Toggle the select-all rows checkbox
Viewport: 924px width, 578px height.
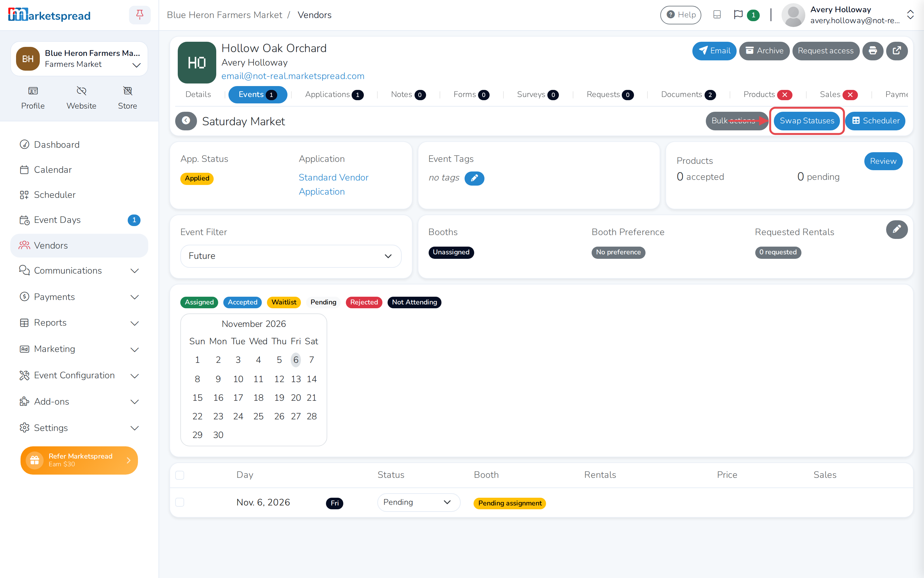pos(179,475)
